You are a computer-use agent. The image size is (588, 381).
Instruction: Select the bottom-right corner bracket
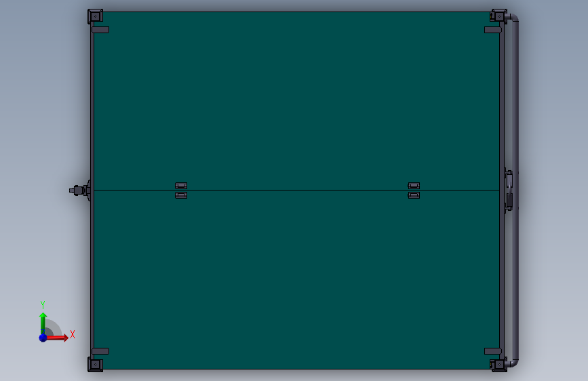tap(498, 364)
